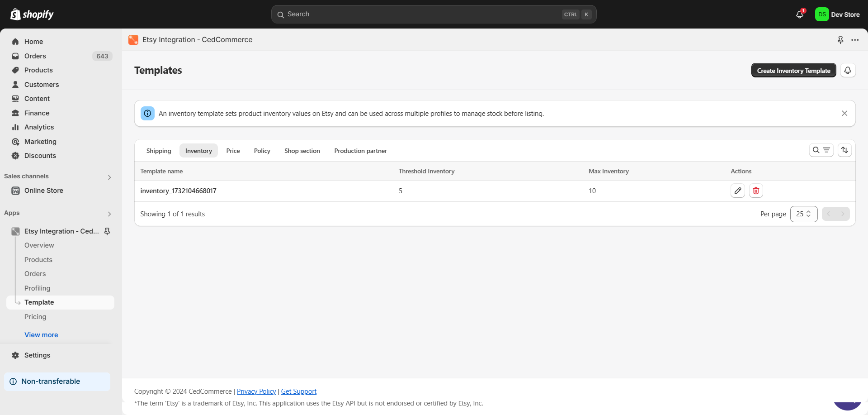Open the Analytics section
Viewport: 868px width, 415px height.
coord(39,127)
